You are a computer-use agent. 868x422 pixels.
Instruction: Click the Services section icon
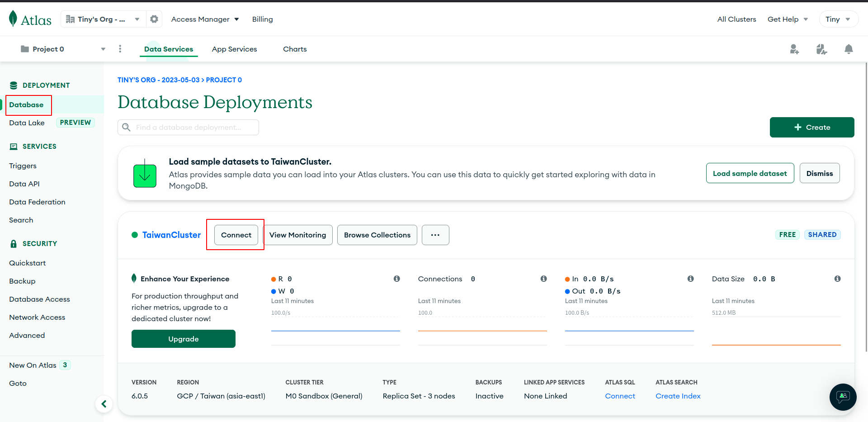(x=14, y=147)
